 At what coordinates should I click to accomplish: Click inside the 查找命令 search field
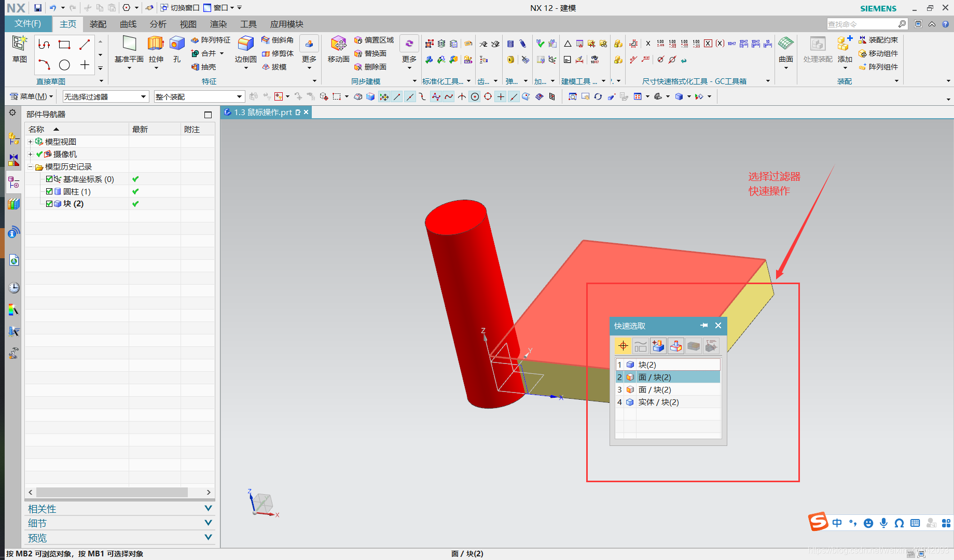point(862,24)
